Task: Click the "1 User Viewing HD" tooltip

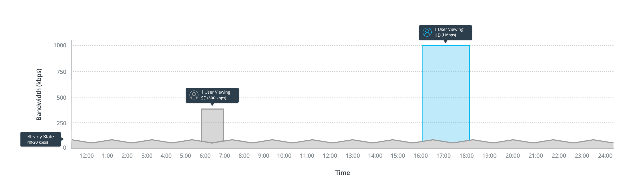Action: coord(449,32)
